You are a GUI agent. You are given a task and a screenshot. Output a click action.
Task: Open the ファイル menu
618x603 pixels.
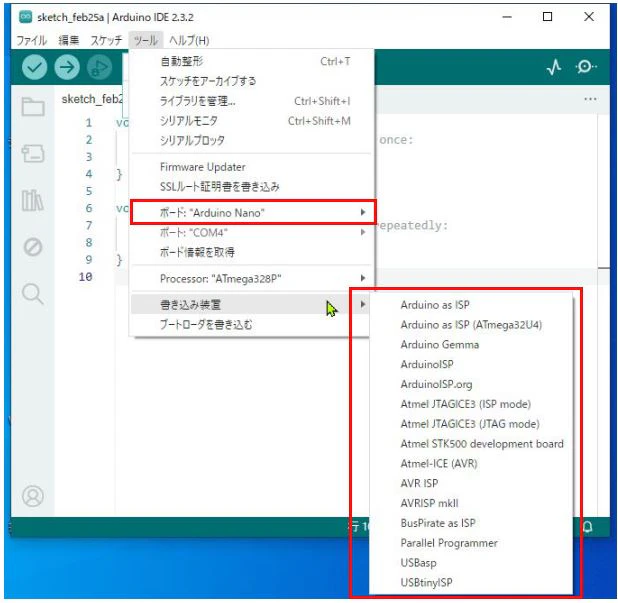click(x=32, y=40)
